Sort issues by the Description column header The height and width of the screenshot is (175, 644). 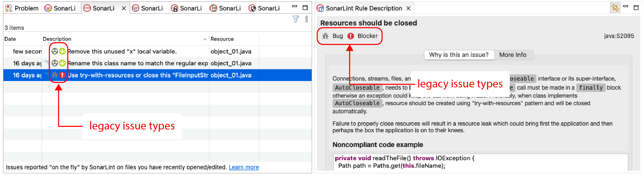[125, 39]
